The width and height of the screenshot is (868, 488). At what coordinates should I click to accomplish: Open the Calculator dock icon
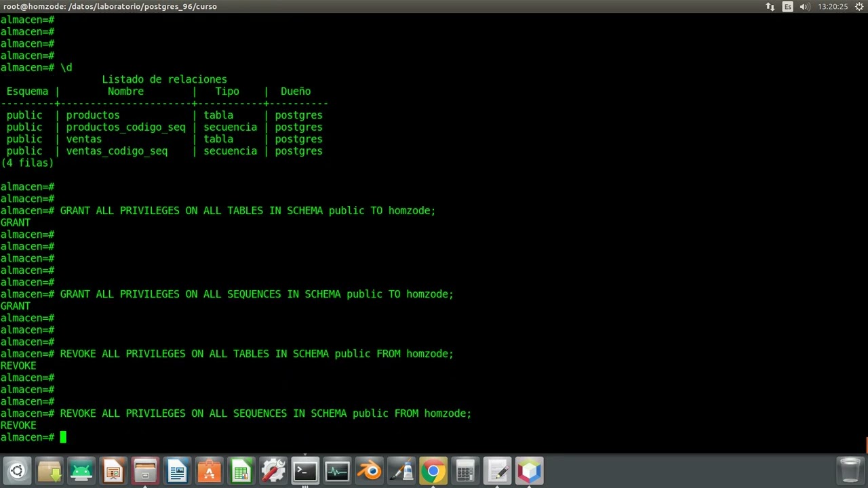[465, 471]
